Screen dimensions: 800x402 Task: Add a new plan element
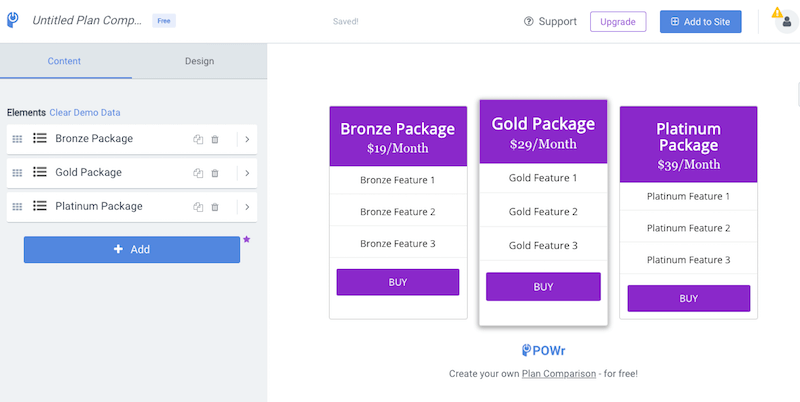pyautogui.click(x=132, y=249)
